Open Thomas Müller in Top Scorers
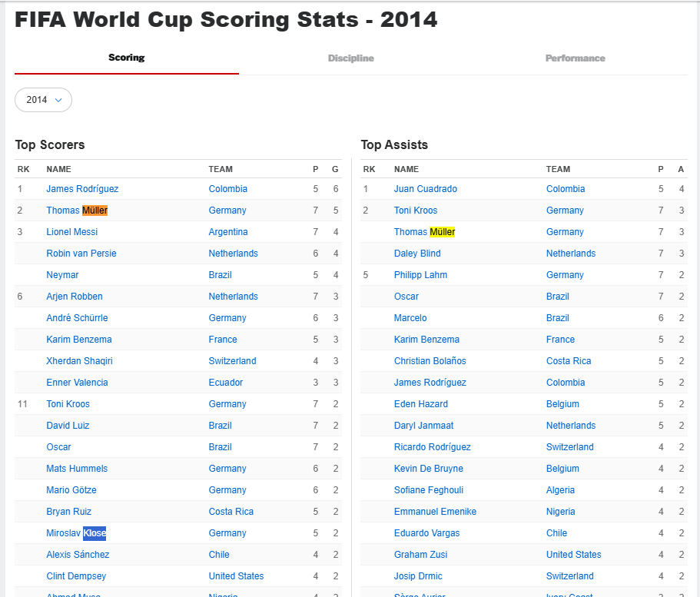The height and width of the screenshot is (597, 700). click(77, 211)
